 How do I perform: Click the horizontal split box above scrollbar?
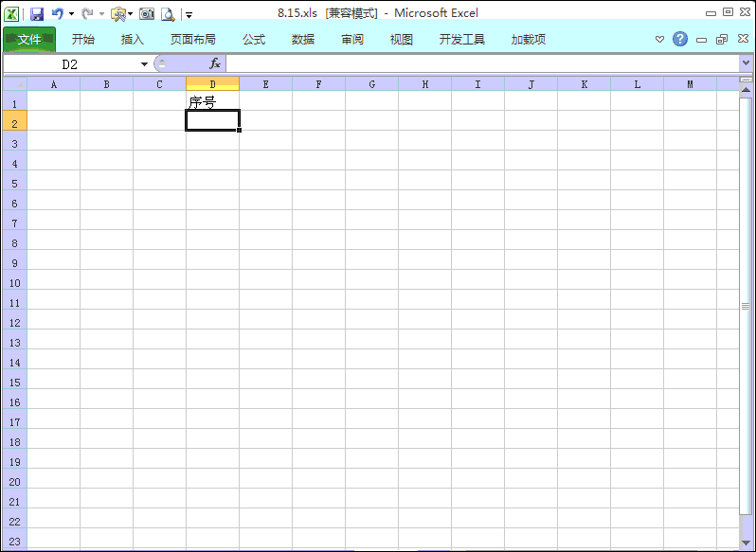pyautogui.click(x=746, y=80)
